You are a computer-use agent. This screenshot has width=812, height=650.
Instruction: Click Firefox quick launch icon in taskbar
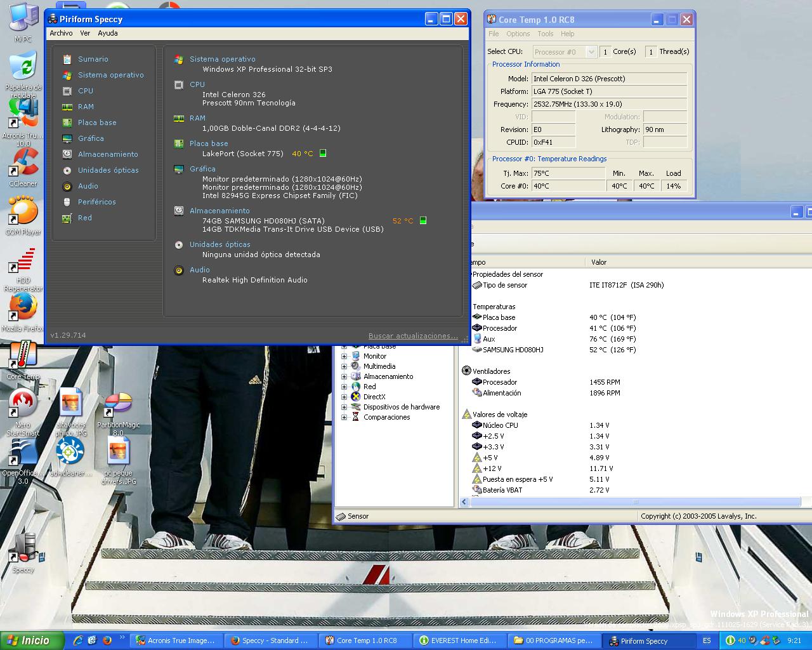[x=107, y=640]
